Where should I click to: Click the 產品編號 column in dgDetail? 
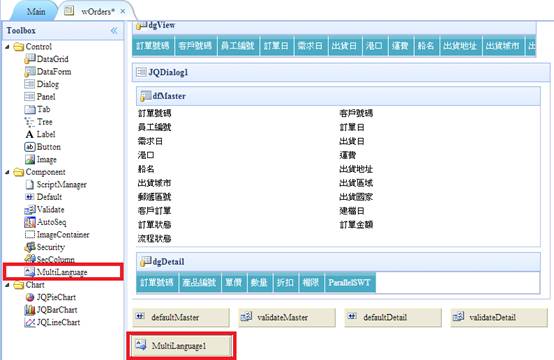coord(200,282)
